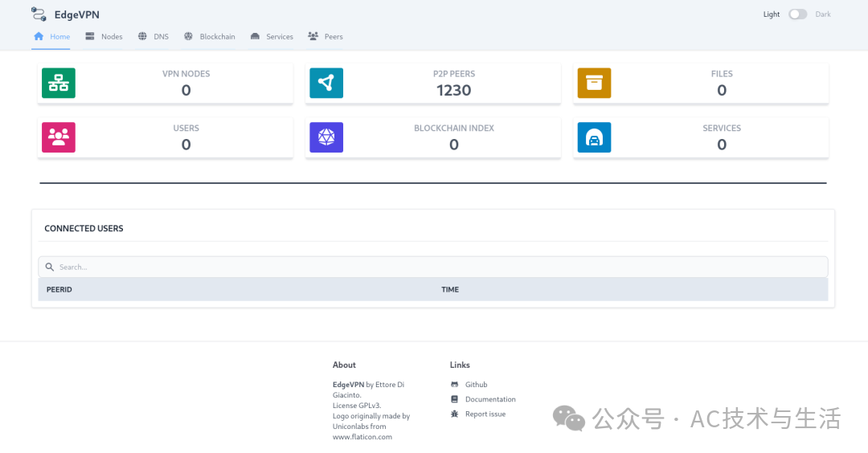Toggle the Light/Dark theme switch
This screenshot has width=868, height=453.
797,14
